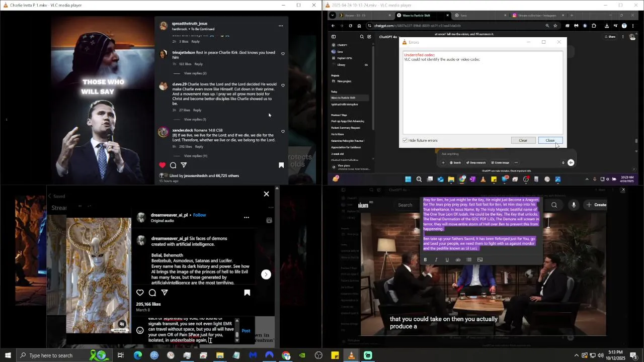Click browser back arrow in recording
Screen dimensions: 644x362
[333, 26]
